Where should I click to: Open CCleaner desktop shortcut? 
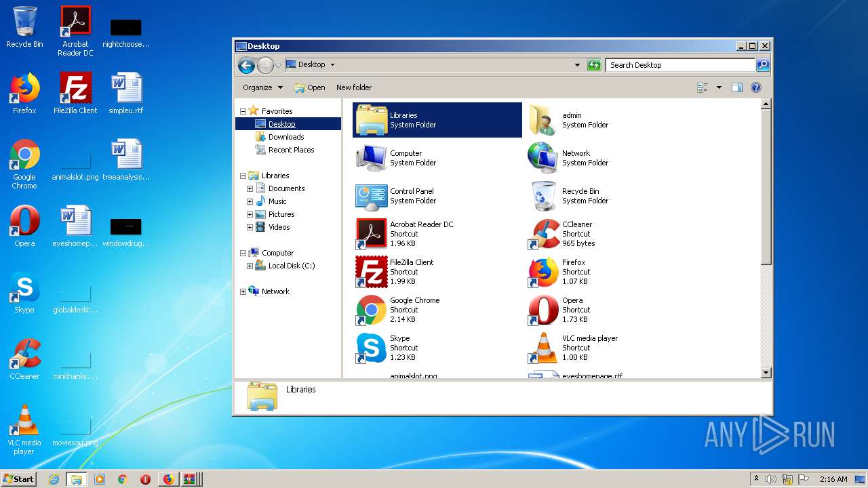[24, 359]
